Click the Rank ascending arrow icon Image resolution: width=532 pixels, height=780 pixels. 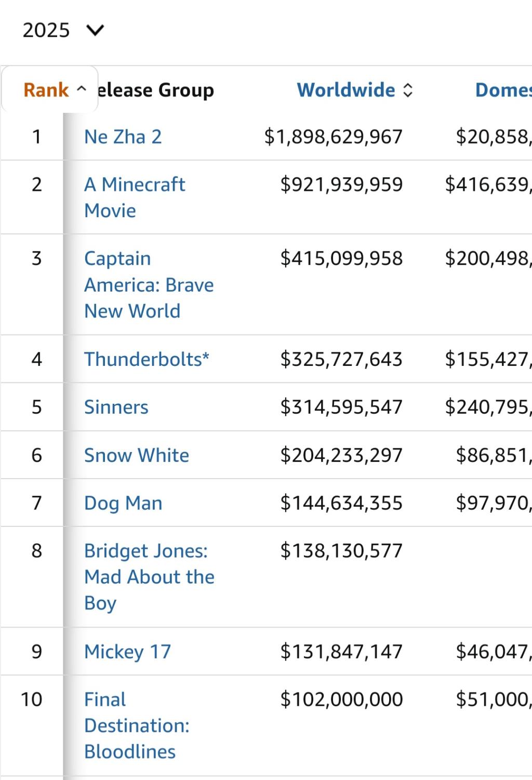coord(81,89)
